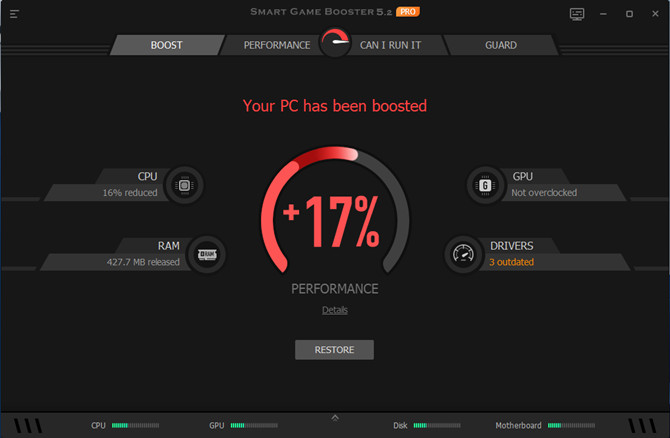The image size is (670, 438).
Task: Click the CPU temperature bar
Action: [135, 426]
